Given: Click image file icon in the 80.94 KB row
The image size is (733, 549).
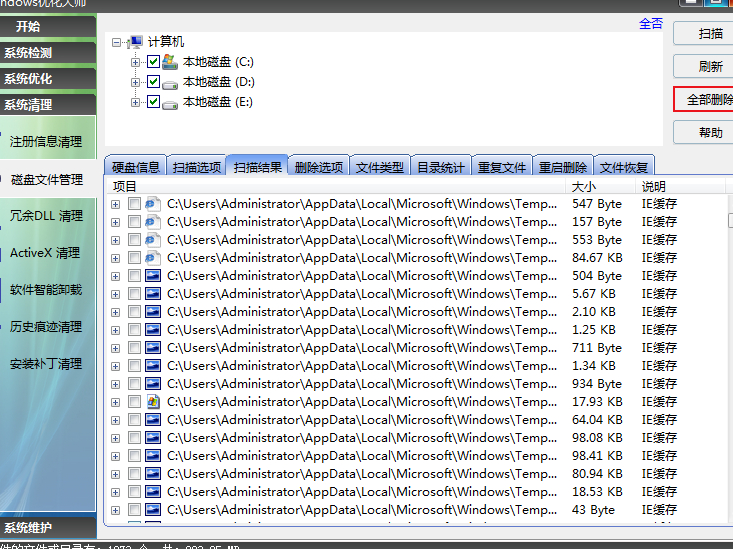Looking at the screenshot, I should click(x=153, y=474).
